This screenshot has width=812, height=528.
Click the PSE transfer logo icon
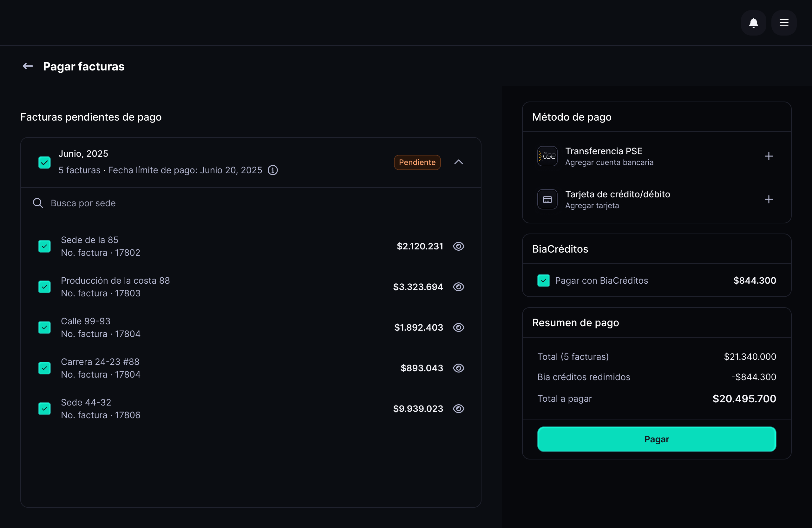pos(547,156)
